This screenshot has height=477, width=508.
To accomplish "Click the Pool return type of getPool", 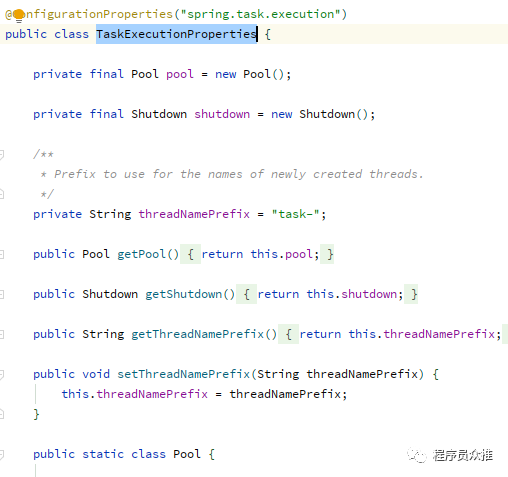I will [x=96, y=254].
